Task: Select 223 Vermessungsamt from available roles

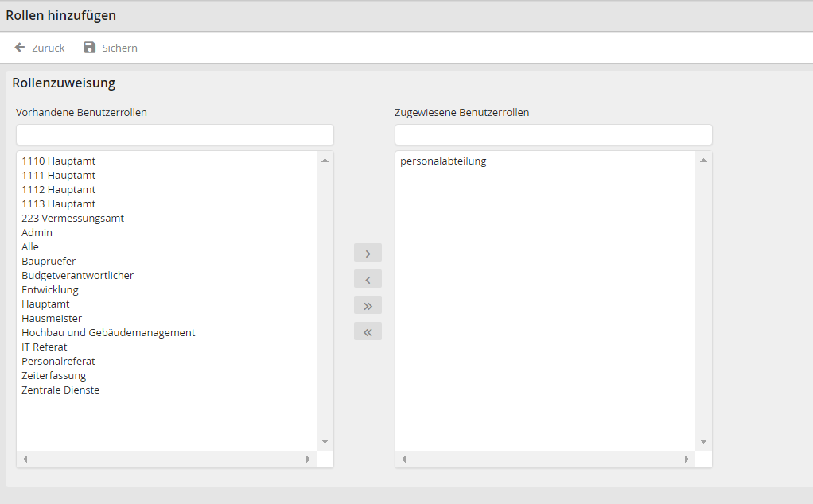Action: (x=72, y=219)
